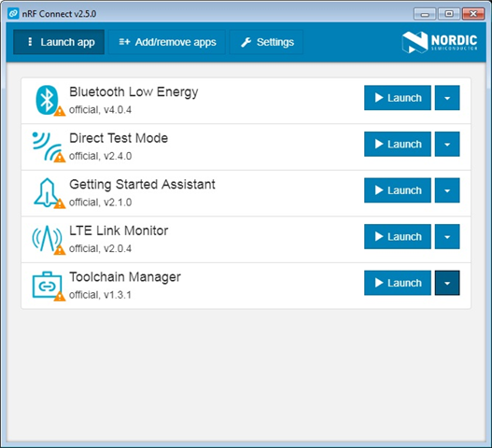492x448 pixels.
Task: Click the Direct Test Mode signal icon
Action: [x=47, y=147]
